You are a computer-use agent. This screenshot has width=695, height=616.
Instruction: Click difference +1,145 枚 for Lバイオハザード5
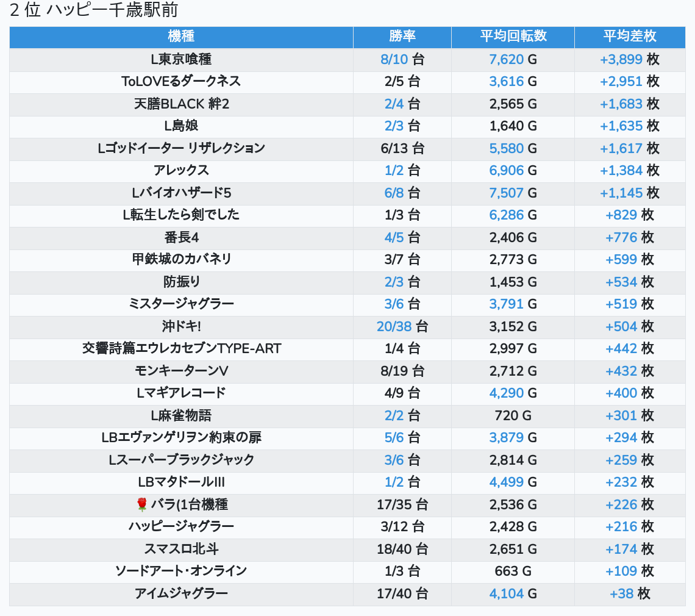pyautogui.click(x=629, y=193)
